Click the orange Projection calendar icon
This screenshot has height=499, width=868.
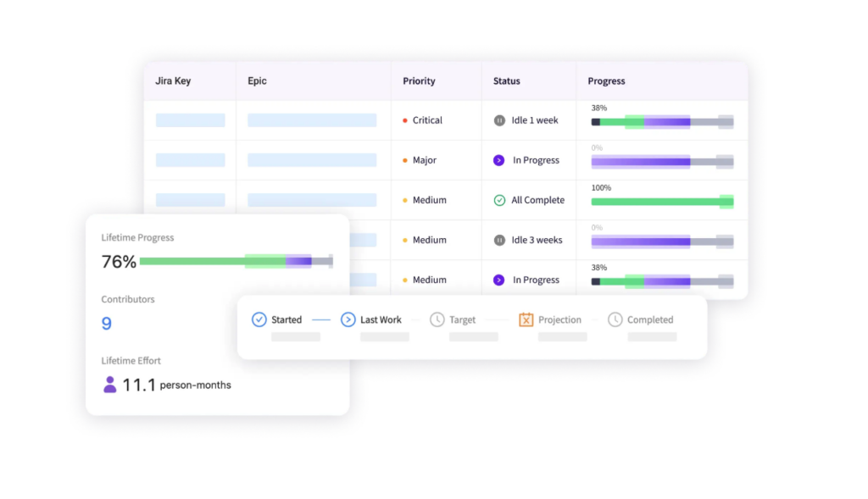(x=526, y=319)
